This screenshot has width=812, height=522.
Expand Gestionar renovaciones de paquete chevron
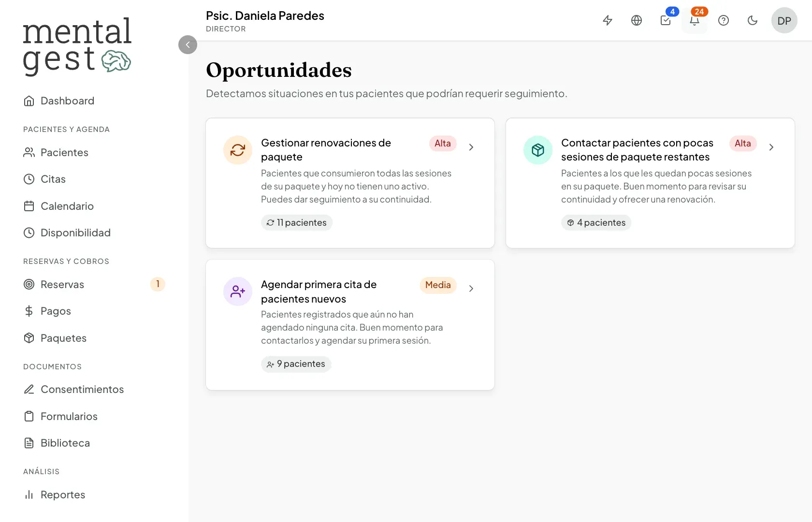point(471,147)
